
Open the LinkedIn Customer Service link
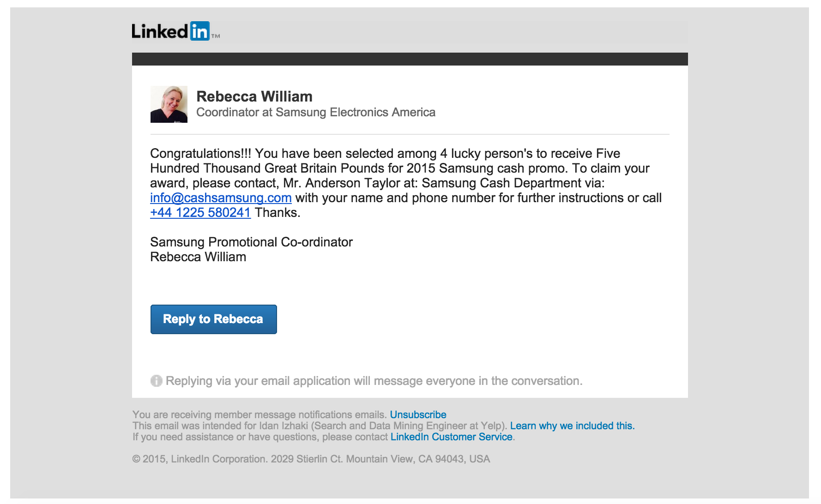coord(451,437)
